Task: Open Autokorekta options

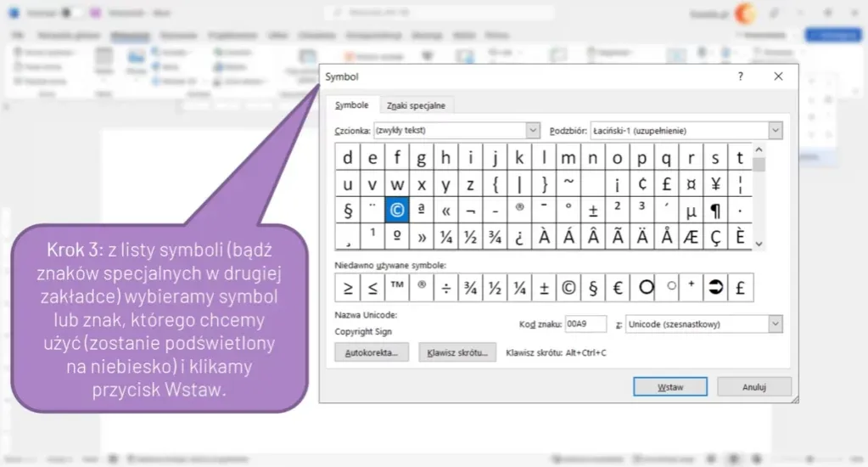Action: (372, 352)
